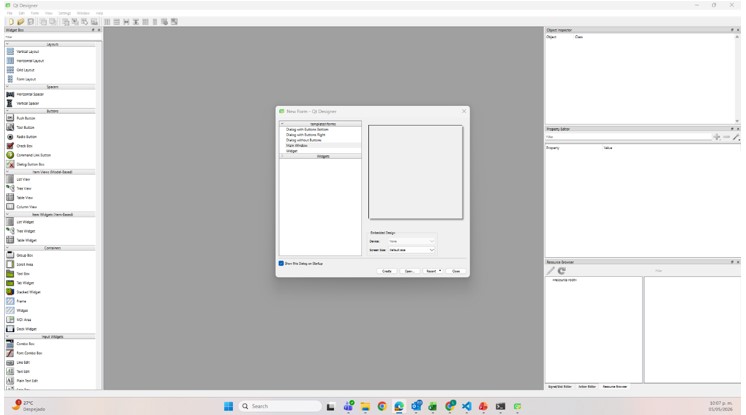Screen dimensions: 746x415
Task: Choose the MDI Area container icon
Action: [x=10, y=319]
